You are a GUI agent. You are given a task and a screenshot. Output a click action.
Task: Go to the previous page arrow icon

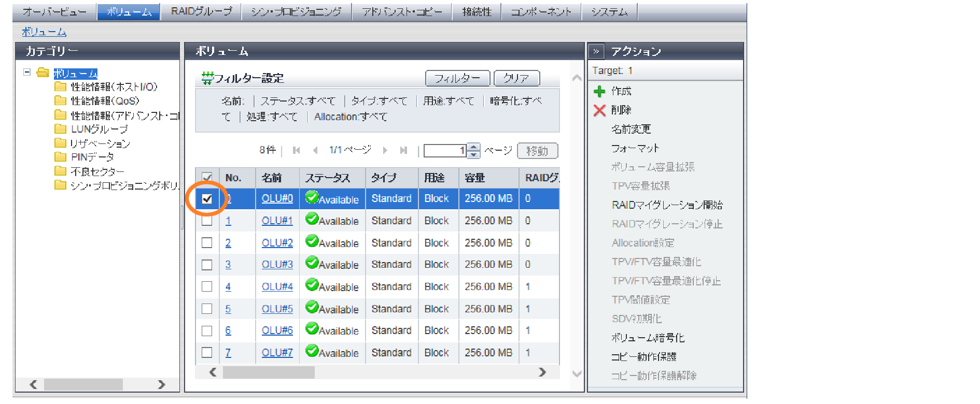tap(315, 150)
